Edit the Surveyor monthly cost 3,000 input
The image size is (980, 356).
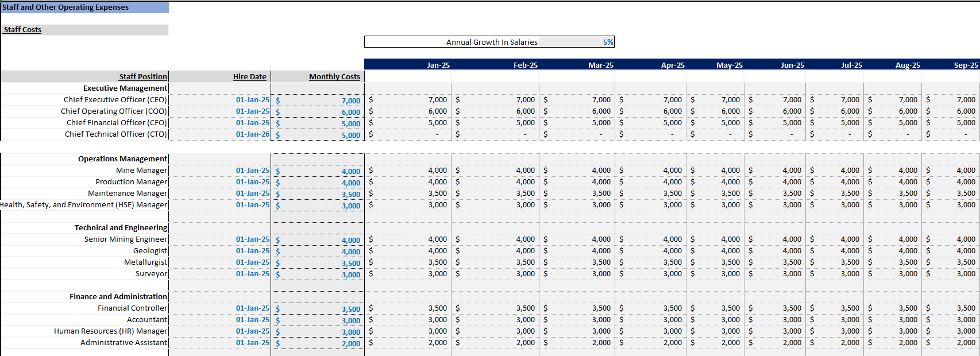318,274
